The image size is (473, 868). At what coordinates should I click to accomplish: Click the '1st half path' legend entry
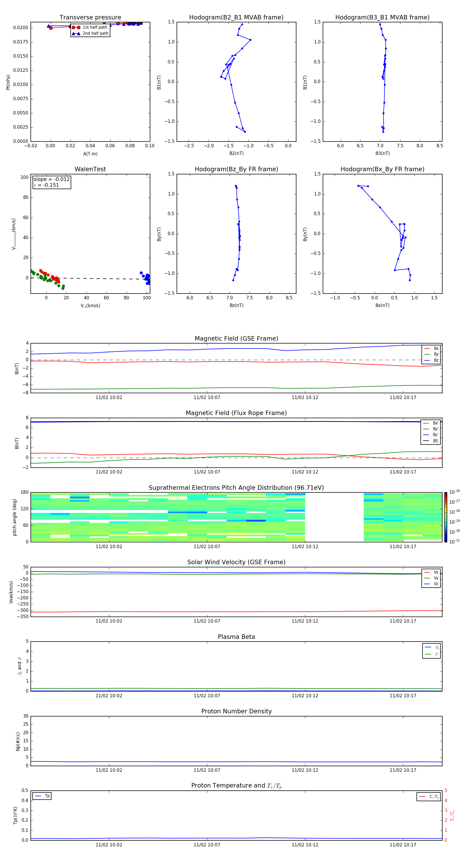(x=90, y=27)
